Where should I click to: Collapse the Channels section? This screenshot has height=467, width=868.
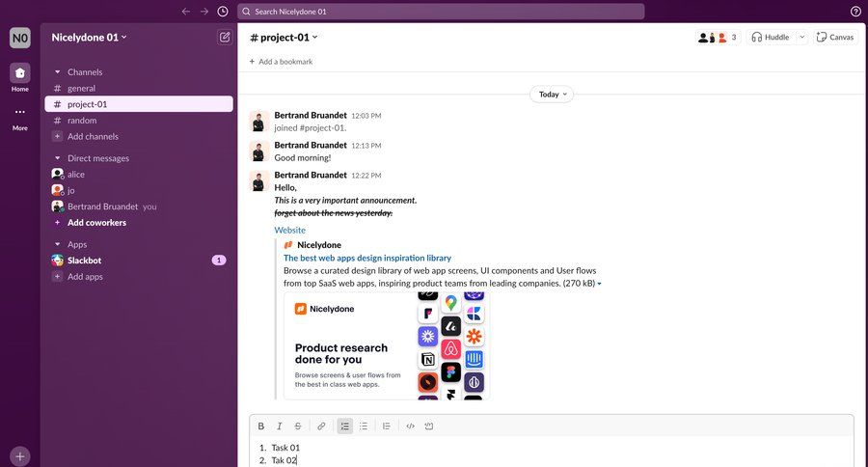[x=58, y=72]
